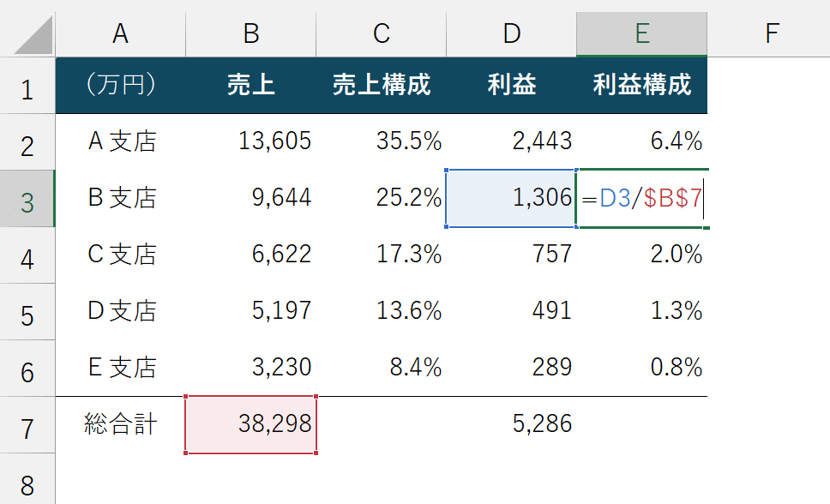Screen dimensions: 830x504
Task: Select highlighted row 3 header
Action: pos(27,199)
